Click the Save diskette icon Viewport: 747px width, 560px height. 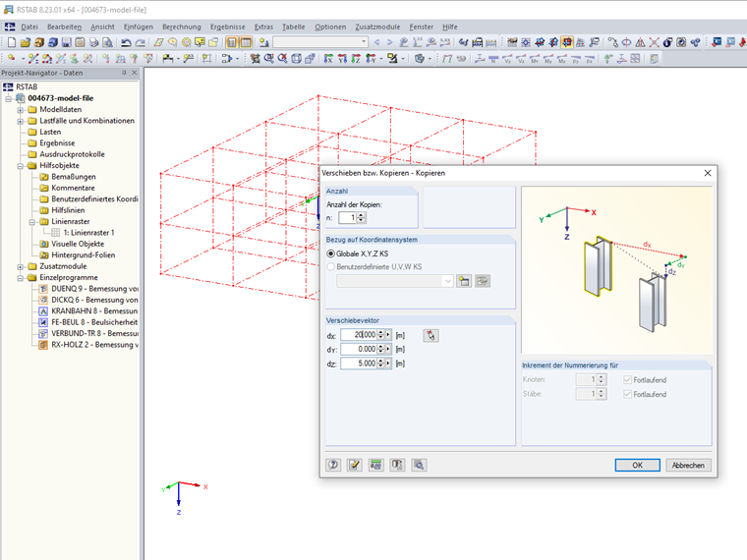coord(66,42)
